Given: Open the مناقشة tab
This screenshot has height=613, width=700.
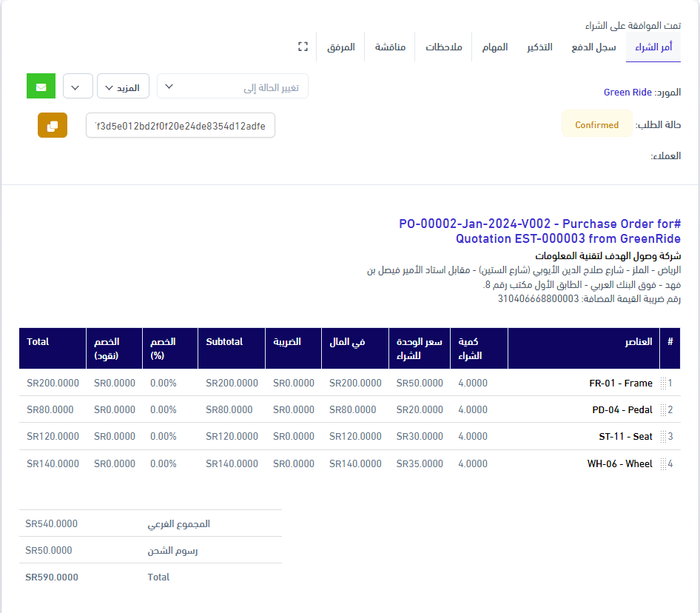Looking at the screenshot, I should (390, 47).
